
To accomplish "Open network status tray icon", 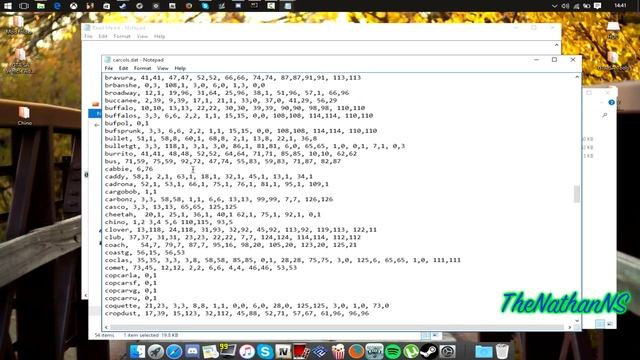I will pyautogui.click(x=576, y=6).
